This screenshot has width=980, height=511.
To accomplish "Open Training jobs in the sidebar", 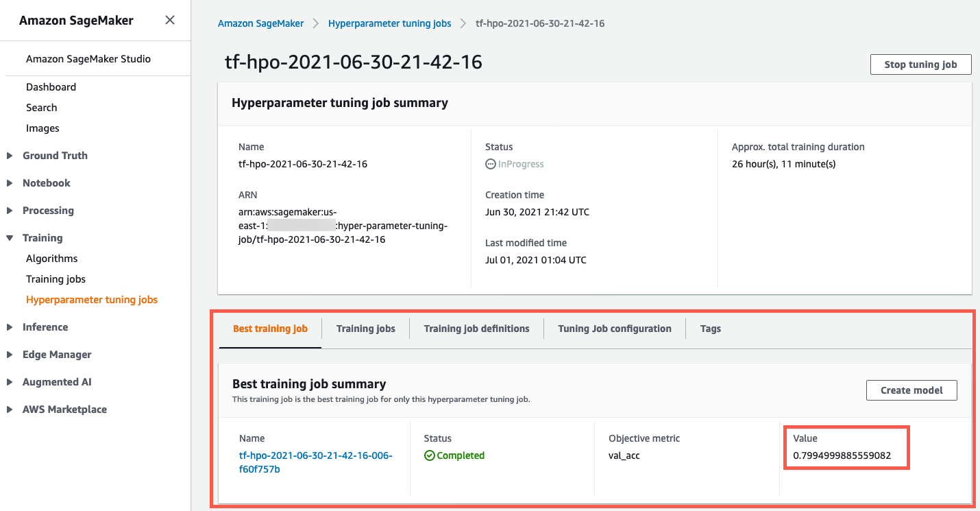I will coord(56,279).
